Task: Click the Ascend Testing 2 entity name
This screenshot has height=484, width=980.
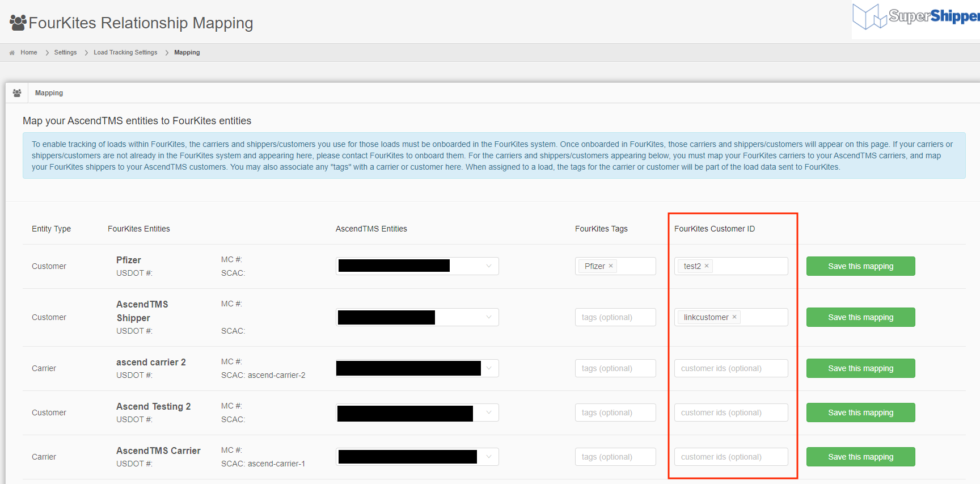Action: [154, 406]
